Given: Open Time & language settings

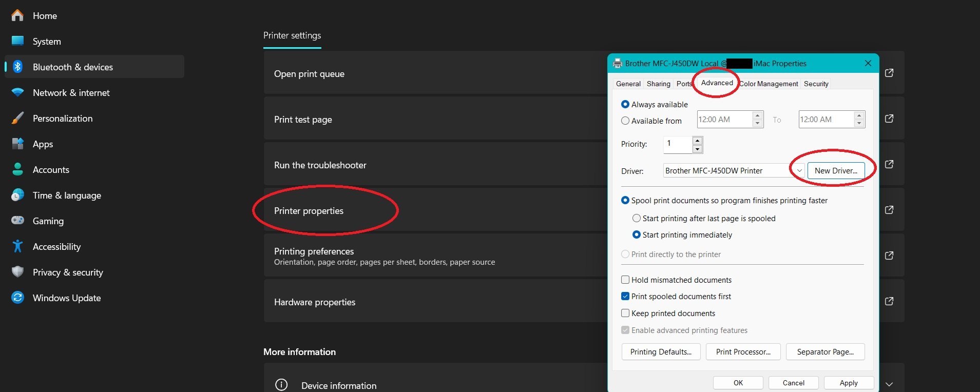Looking at the screenshot, I should click(94, 195).
